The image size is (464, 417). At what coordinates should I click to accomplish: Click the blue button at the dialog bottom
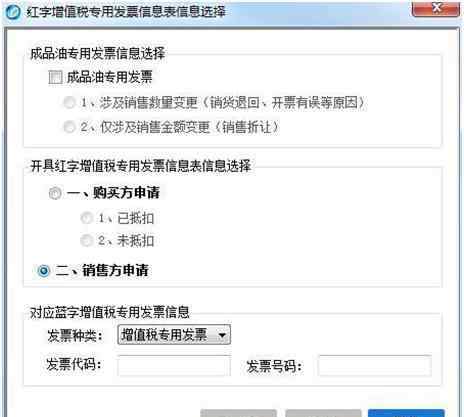click(x=406, y=413)
